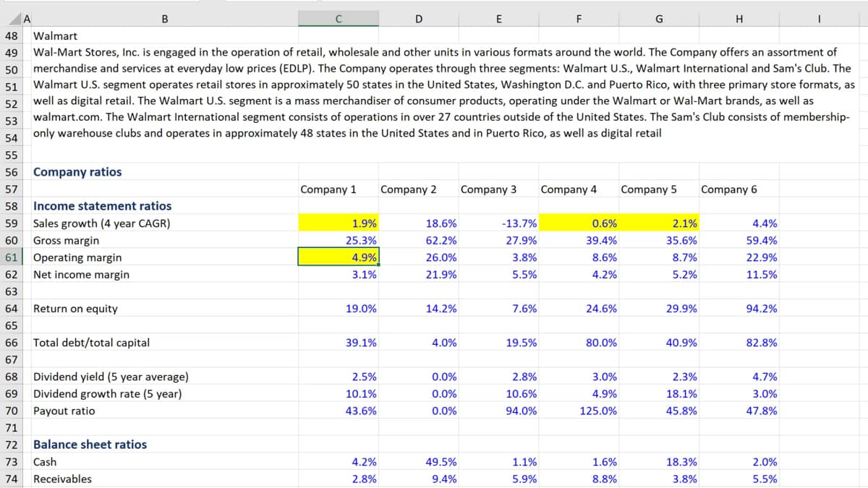Select the 94.0% payout ratio cell
The width and height of the screenshot is (868, 488).
point(499,411)
